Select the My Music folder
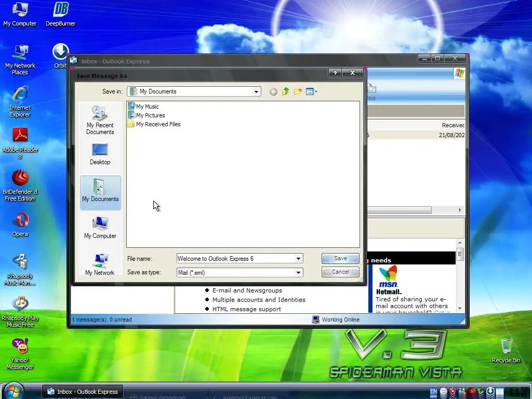 tap(143, 107)
